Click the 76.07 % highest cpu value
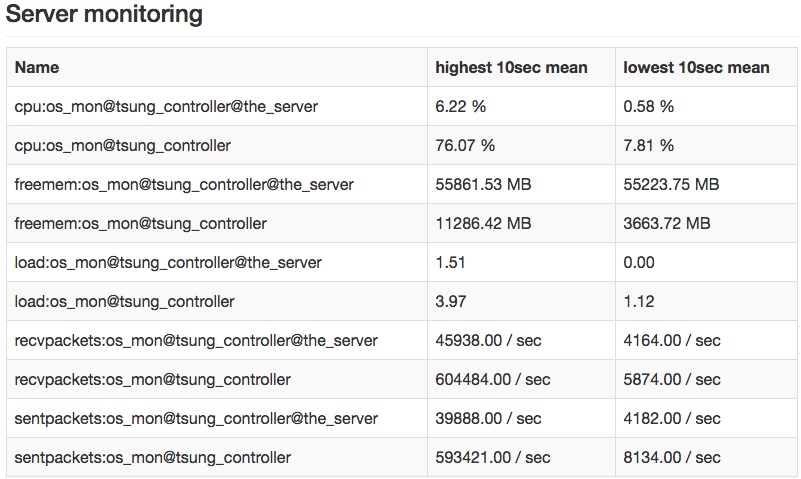The height and width of the screenshot is (479, 801). [465, 146]
